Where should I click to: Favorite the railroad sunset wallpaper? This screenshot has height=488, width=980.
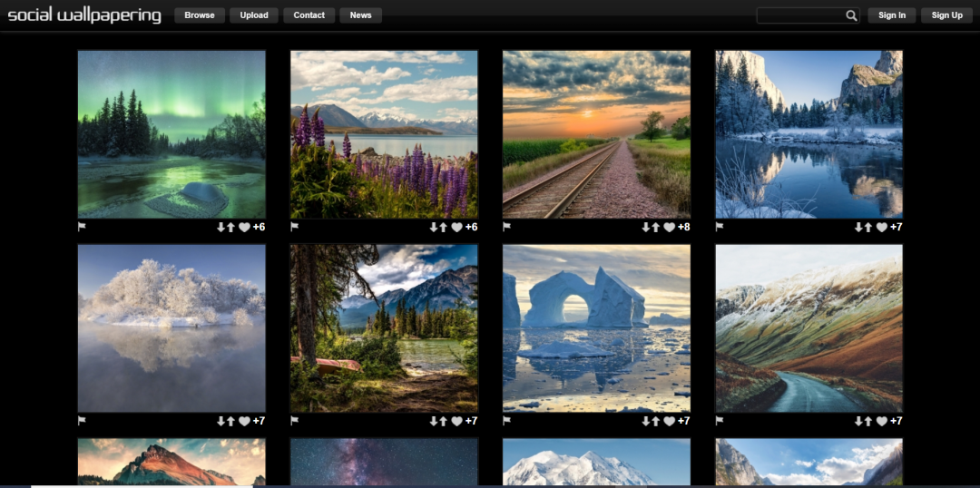[669, 228]
